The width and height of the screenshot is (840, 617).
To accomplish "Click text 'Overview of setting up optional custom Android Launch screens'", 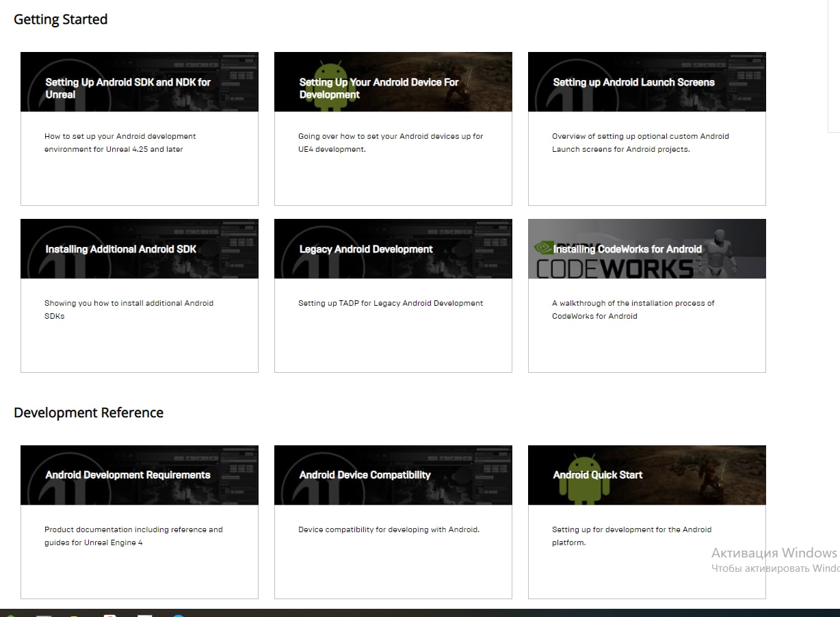I will point(640,142).
